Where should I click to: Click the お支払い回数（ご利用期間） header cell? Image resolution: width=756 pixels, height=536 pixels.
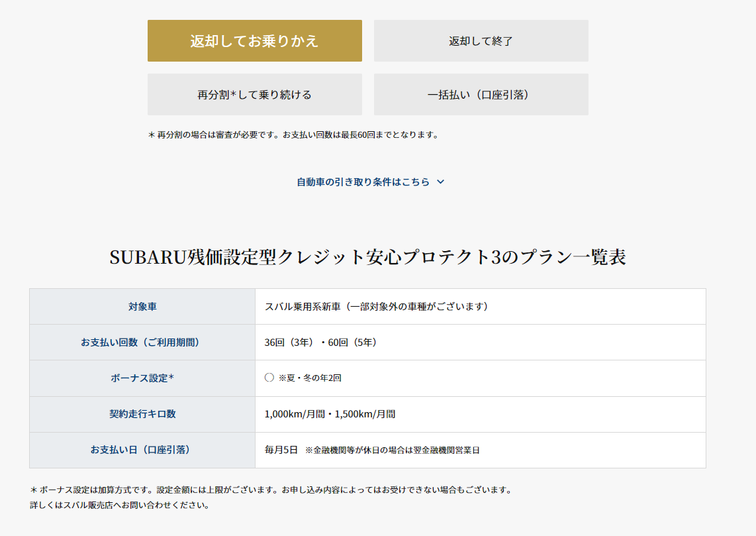pos(142,343)
